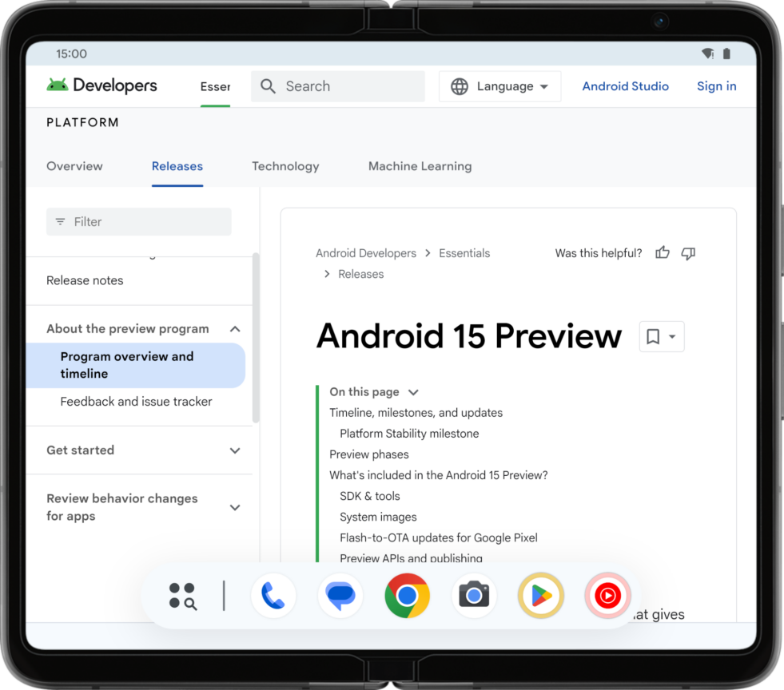Open Google Messages from the taskbar

pyautogui.click(x=340, y=595)
